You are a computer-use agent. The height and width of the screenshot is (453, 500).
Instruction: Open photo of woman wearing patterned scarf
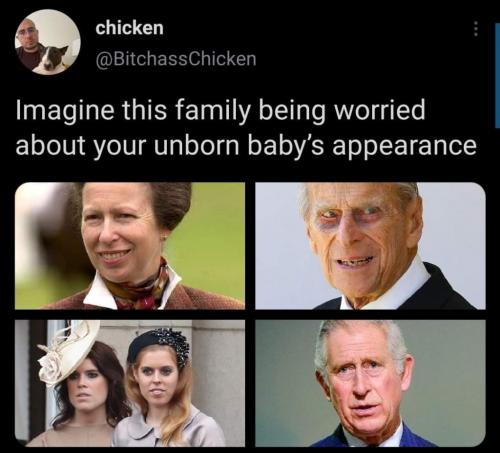[x=130, y=246]
